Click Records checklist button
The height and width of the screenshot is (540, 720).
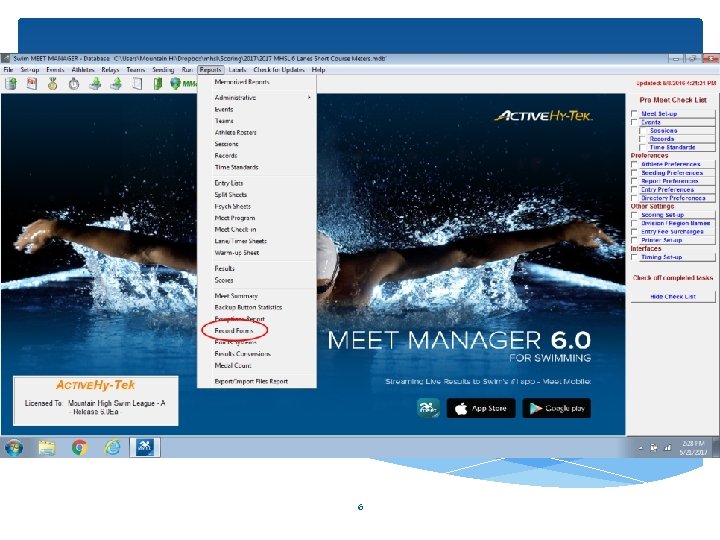[x=681, y=139]
